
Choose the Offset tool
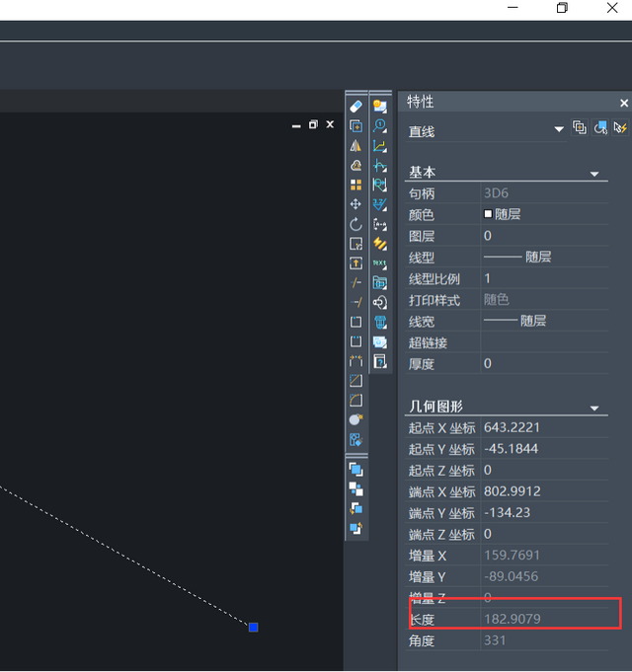(355, 166)
